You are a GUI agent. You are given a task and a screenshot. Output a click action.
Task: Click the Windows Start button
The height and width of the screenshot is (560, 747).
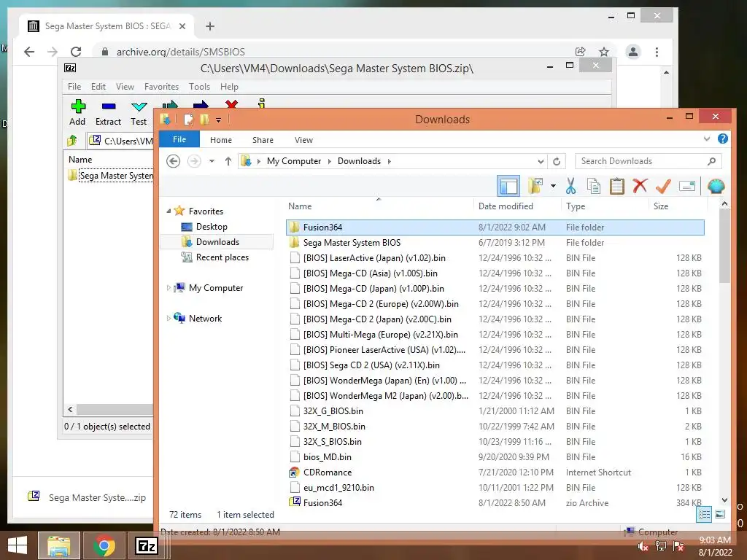[18, 545]
